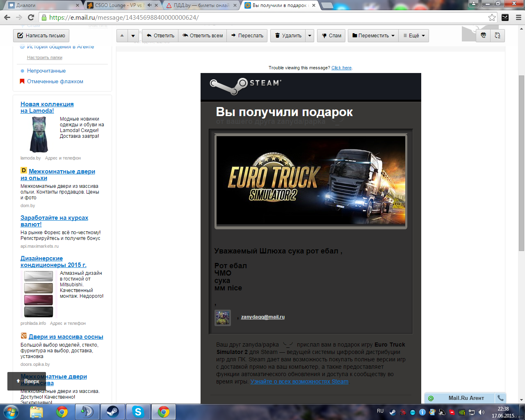This screenshot has width=525, height=420.
Task: Click the Ответить button
Action: (160, 36)
